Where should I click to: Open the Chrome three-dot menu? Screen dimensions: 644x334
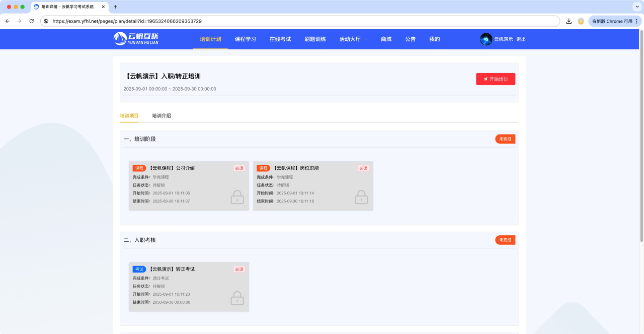coord(636,21)
